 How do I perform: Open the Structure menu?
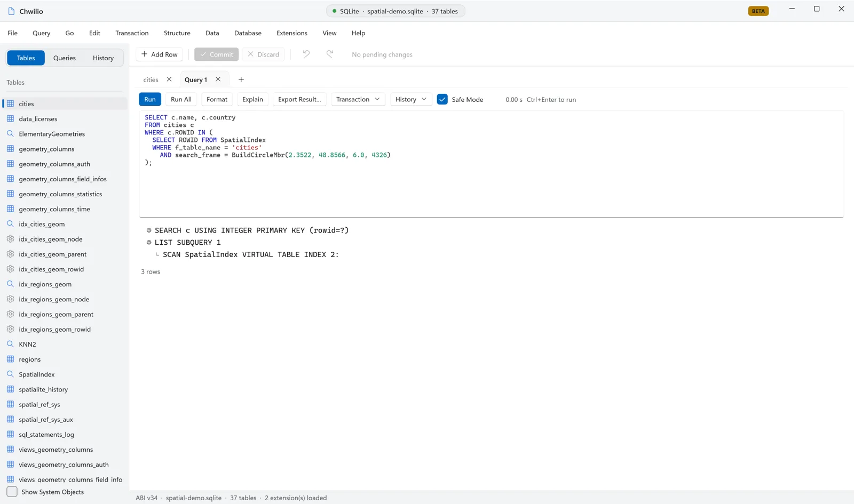click(177, 33)
